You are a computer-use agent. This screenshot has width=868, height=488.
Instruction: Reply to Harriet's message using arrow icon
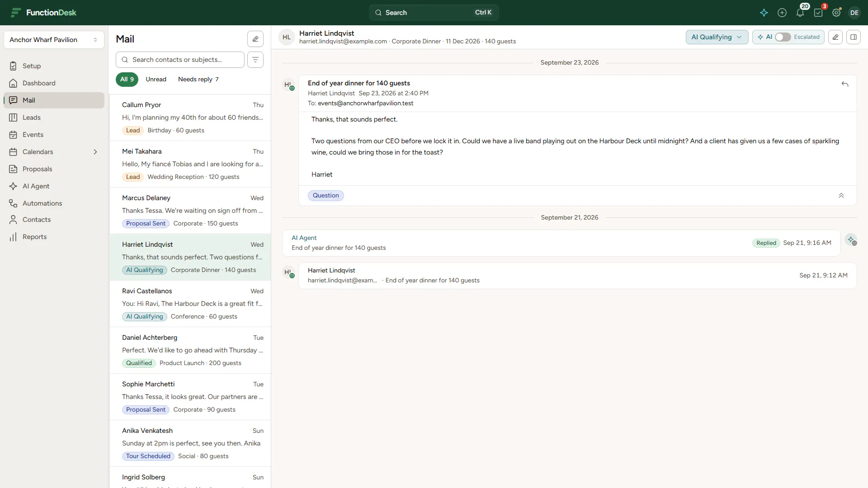845,84
